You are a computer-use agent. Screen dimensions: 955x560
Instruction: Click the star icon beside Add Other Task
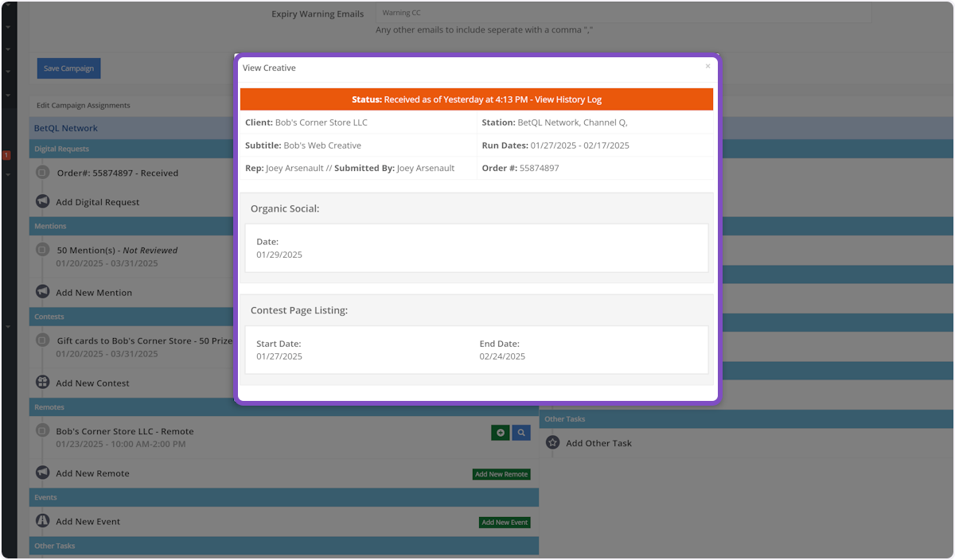pyautogui.click(x=553, y=443)
